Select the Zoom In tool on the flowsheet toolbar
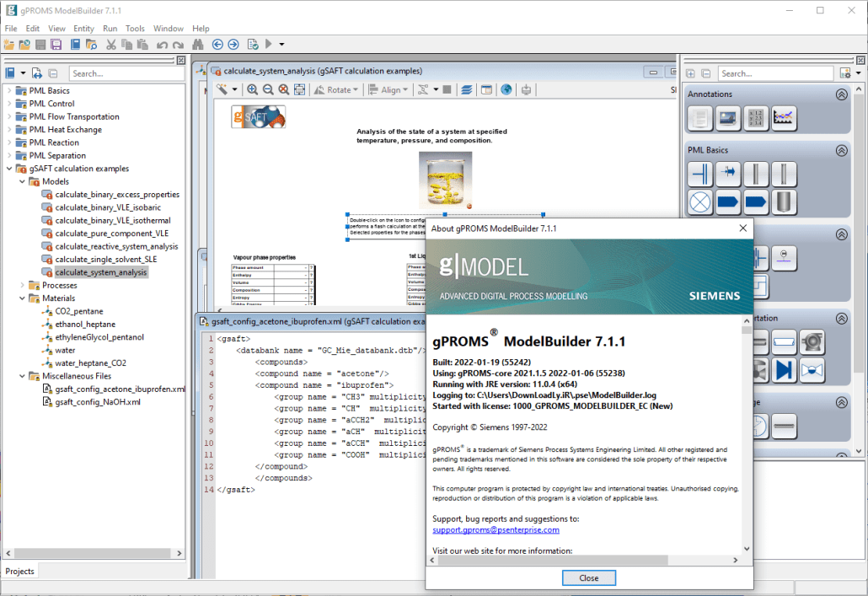 [253, 89]
